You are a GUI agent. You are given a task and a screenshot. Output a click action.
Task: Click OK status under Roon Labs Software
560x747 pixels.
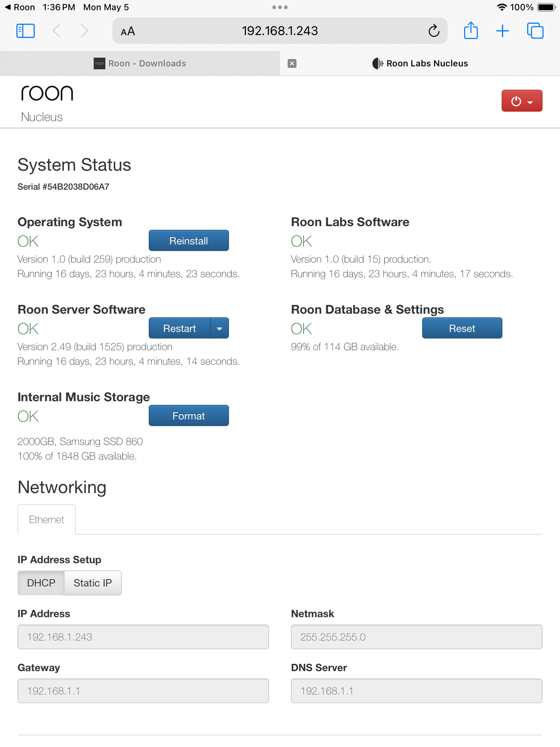click(302, 241)
